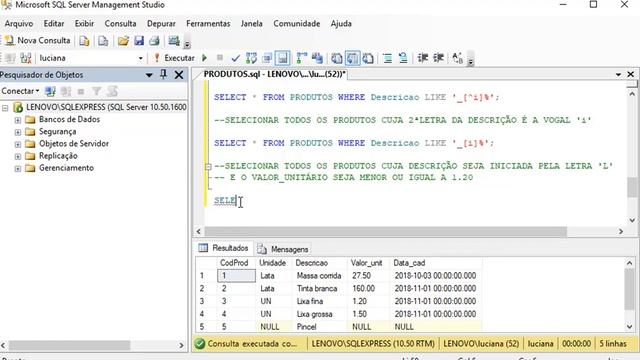The height and width of the screenshot is (360, 640).
Task: Click the Connect Object Explorer icon
Action: 50,91
